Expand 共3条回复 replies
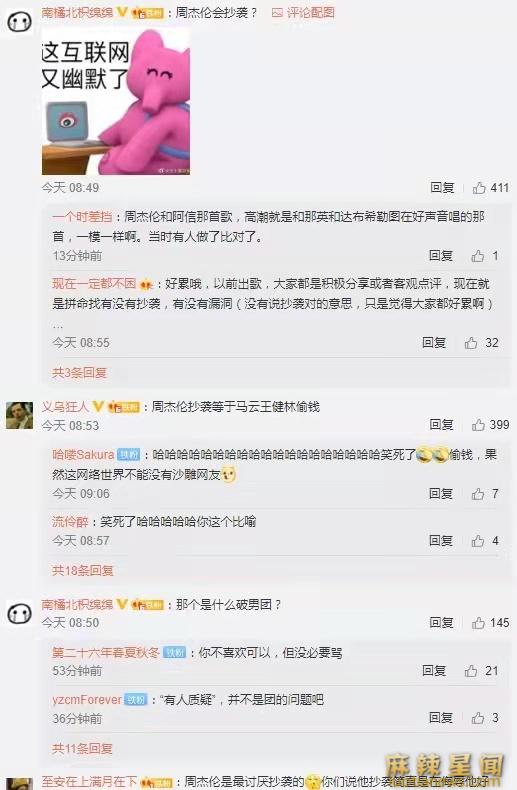Viewport: 517px width, 790px height. click(80, 373)
